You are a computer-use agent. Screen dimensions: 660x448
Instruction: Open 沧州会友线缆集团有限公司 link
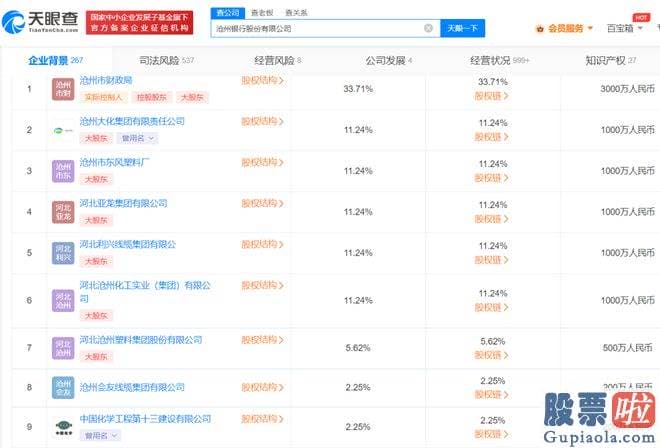tap(132, 387)
